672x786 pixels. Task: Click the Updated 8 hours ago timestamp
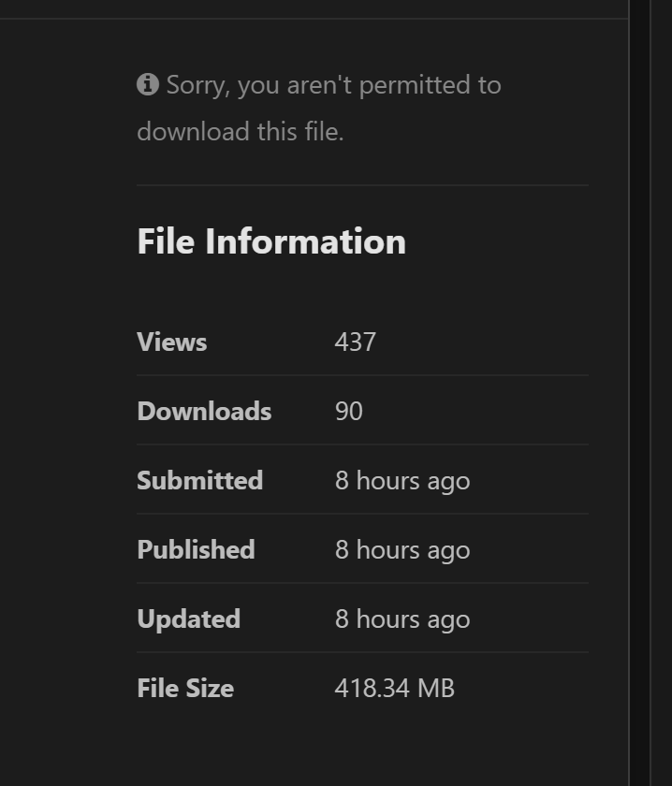[402, 619]
